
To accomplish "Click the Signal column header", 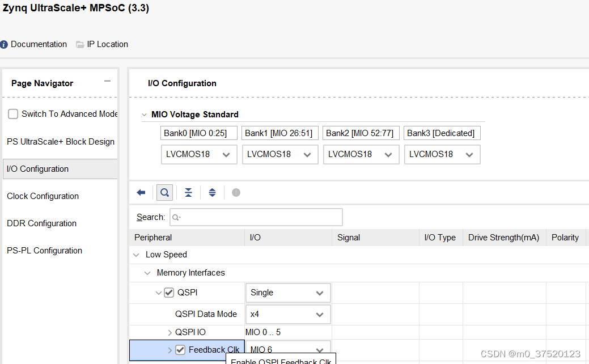I will pos(376,238).
